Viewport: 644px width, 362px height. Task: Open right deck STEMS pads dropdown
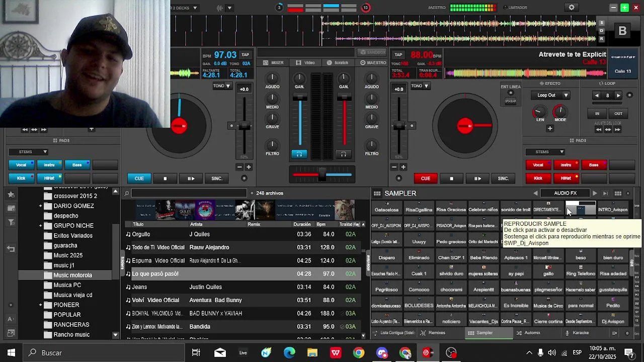click(x=545, y=152)
